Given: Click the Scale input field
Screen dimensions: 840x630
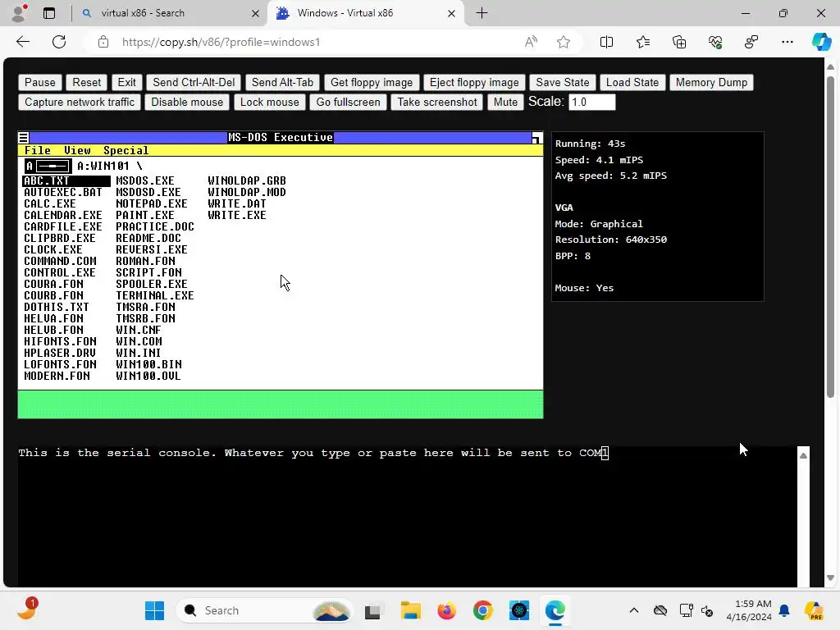Looking at the screenshot, I should tap(591, 103).
